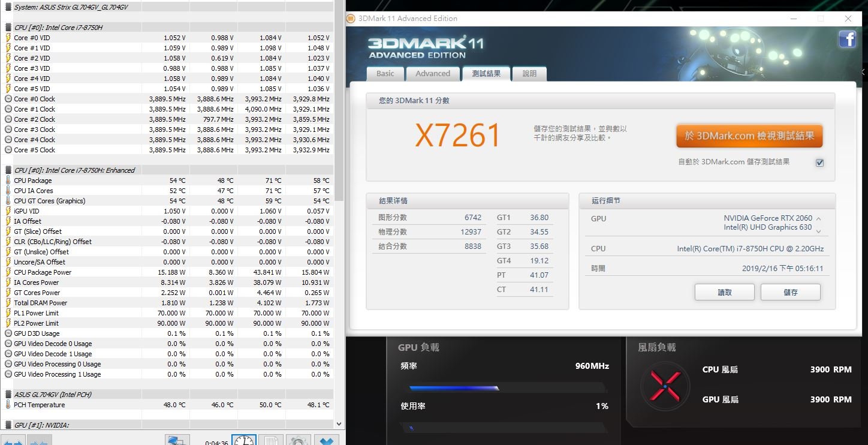Select the GPU 負載 960MHz frequency value
Viewport: 868px width, 445px height.
tap(592, 366)
